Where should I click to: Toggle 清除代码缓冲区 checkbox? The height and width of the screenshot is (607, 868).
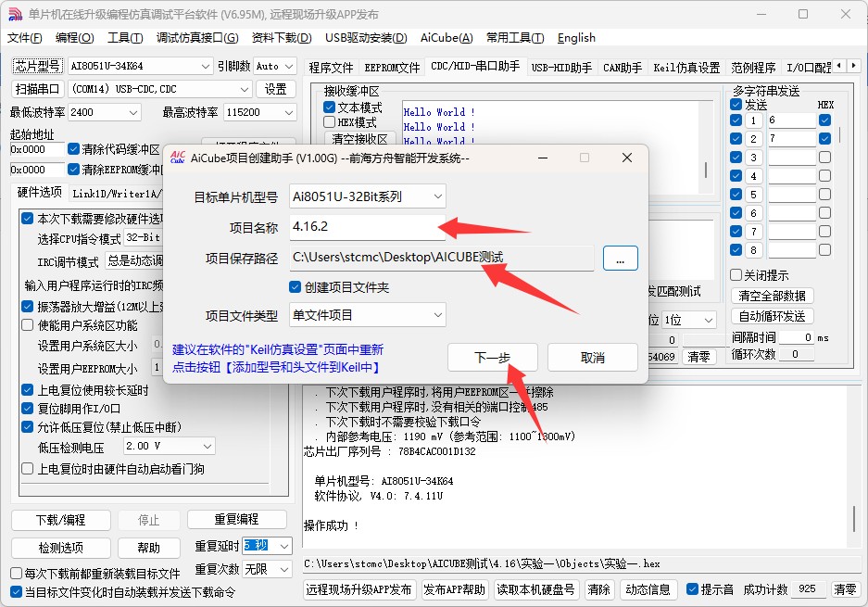pos(73,149)
